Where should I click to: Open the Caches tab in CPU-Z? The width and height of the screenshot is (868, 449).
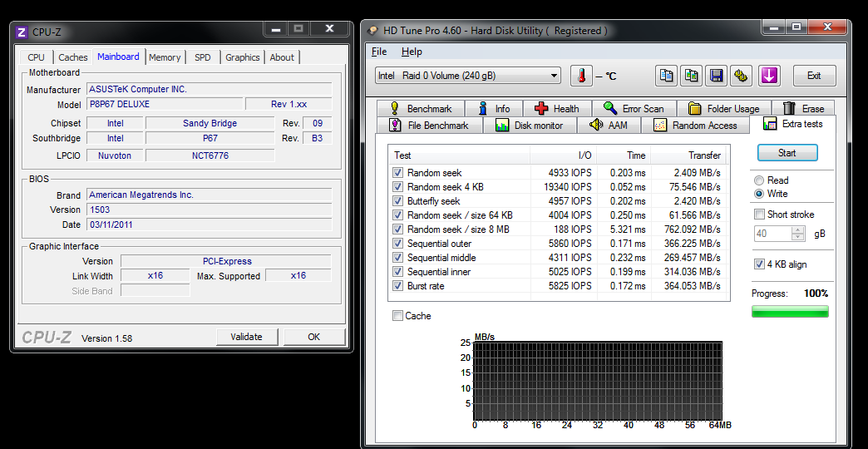73,57
